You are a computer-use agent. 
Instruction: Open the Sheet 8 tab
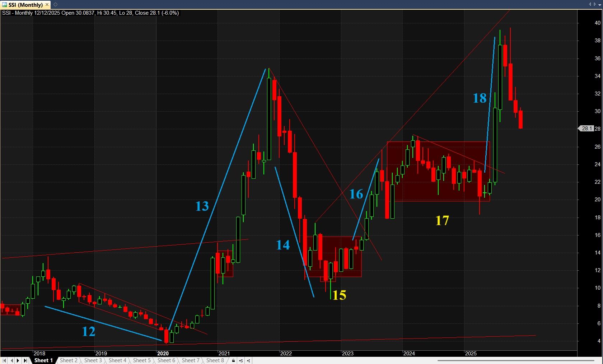(215, 360)
